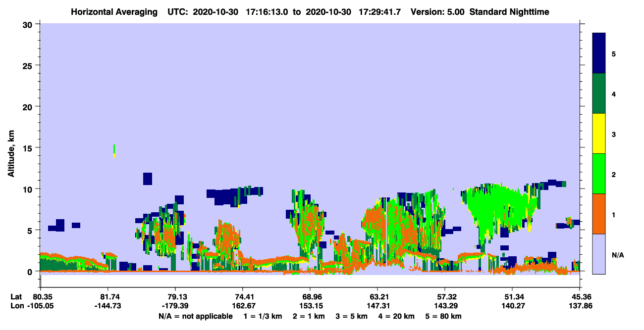The width and height of the screenshot is (644, 330).
Task: Click the altitude tick label 25
Action: pos(29,65)
